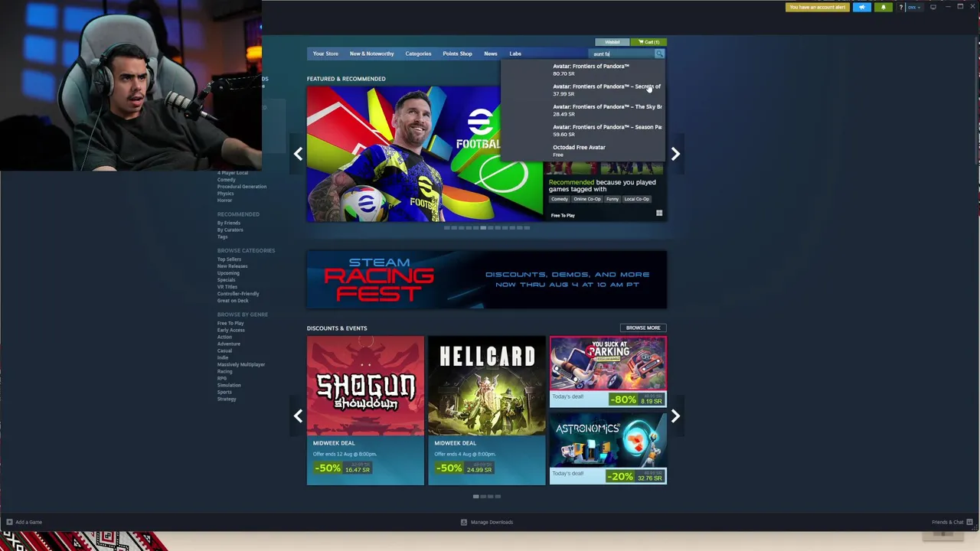
Task: Open Manage Downloads icon
Action: tap(464, 522)
